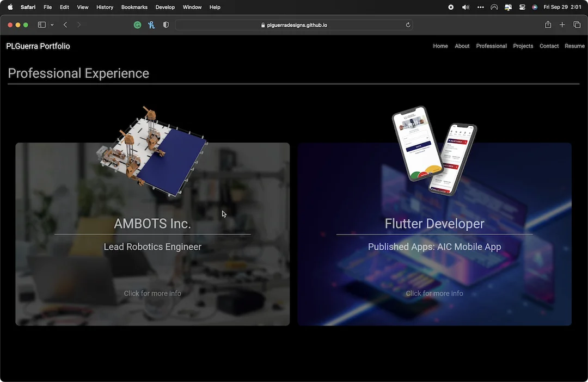Open the display mirroring menu bar icon

coord(508,7)
